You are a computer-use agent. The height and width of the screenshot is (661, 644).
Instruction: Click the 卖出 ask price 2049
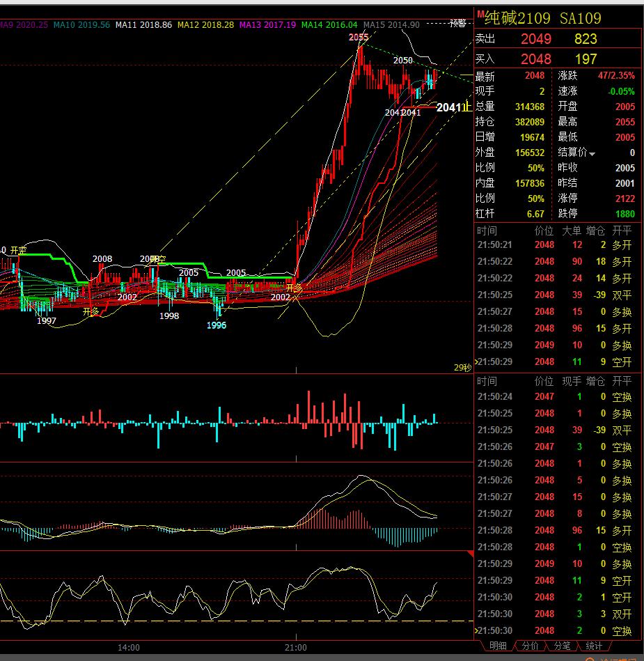[535, 39]
